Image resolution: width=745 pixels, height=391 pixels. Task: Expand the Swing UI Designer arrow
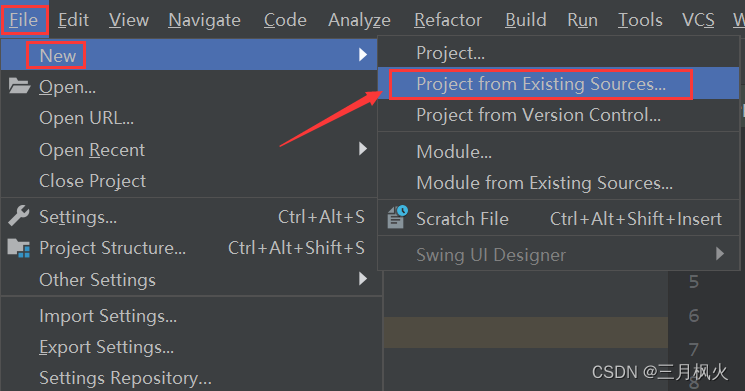(x=720, y=254)
